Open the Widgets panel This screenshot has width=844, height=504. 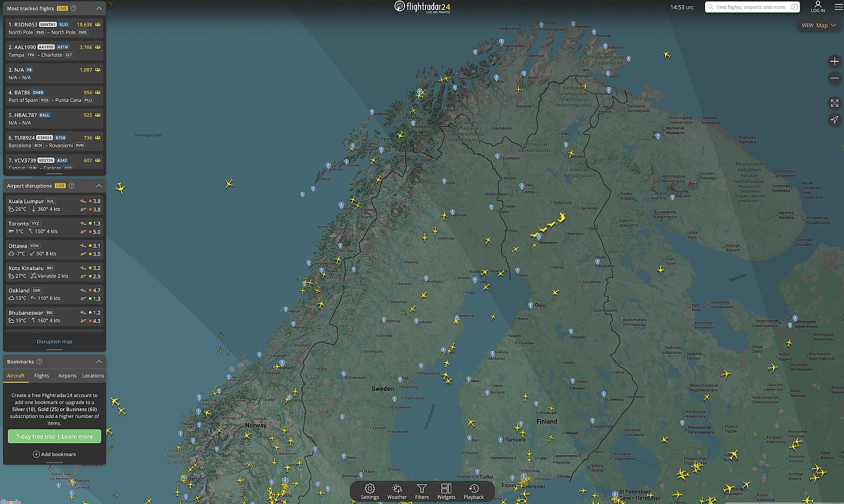446,491
